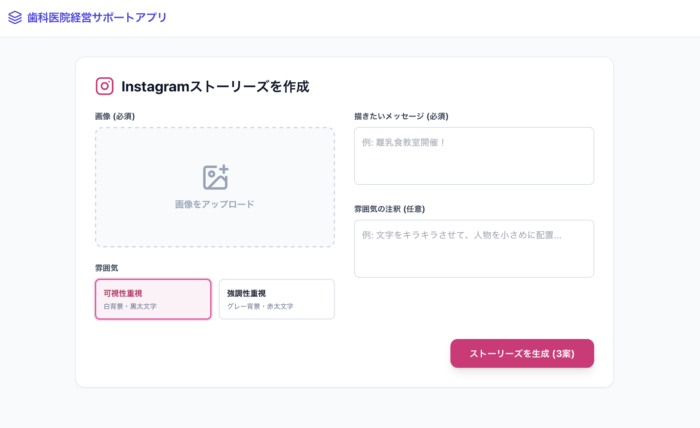Image resolution: width=700 pixels, height=428 pixels.
Task: Click the Instagramストーリーズを作成 heading text
Action: coord(215,86)
